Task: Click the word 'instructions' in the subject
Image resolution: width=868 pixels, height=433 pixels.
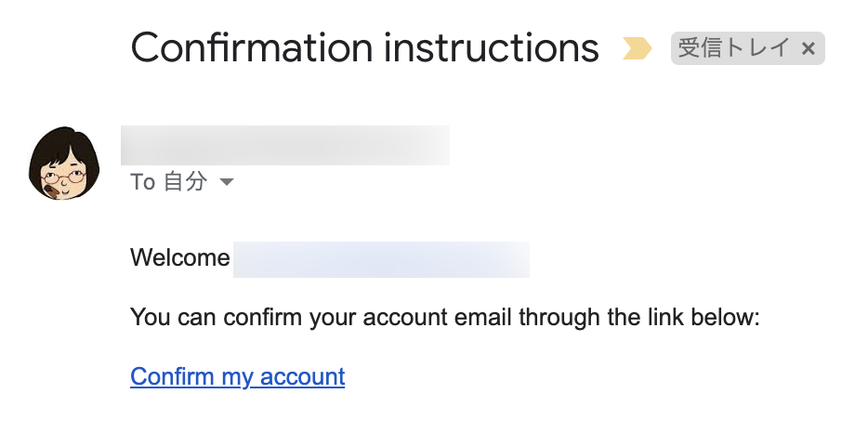Action: 491,47
